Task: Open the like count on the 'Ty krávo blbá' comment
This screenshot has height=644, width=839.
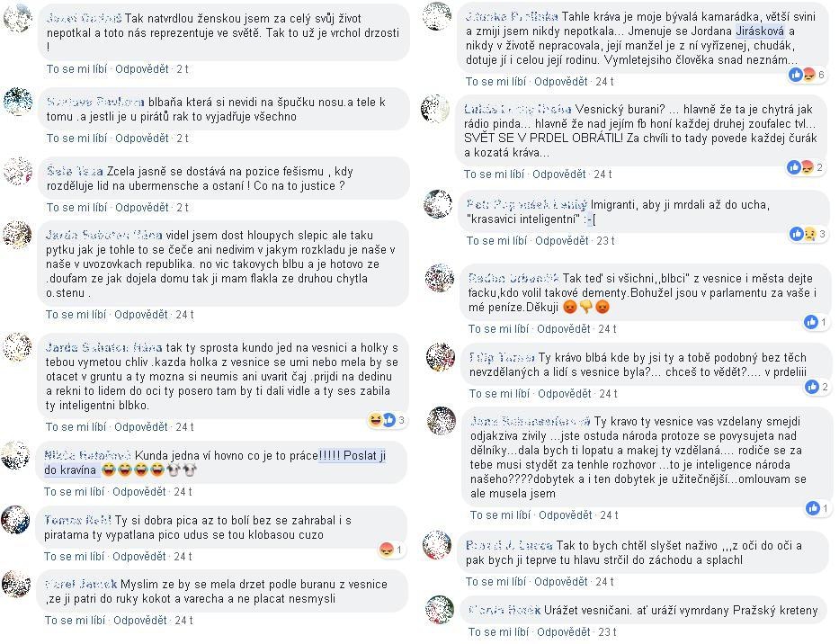Action: tap(817, 387)
